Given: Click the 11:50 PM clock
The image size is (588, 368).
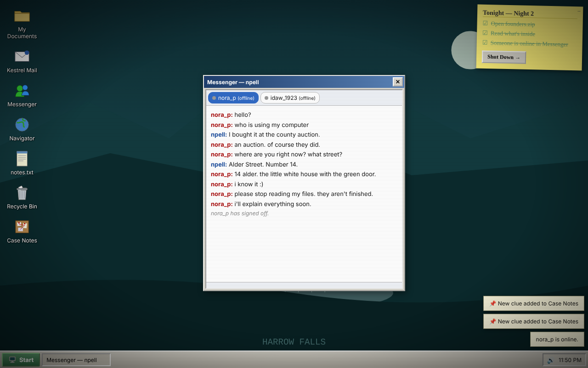Looking at the screenshot, I should 570,360.
